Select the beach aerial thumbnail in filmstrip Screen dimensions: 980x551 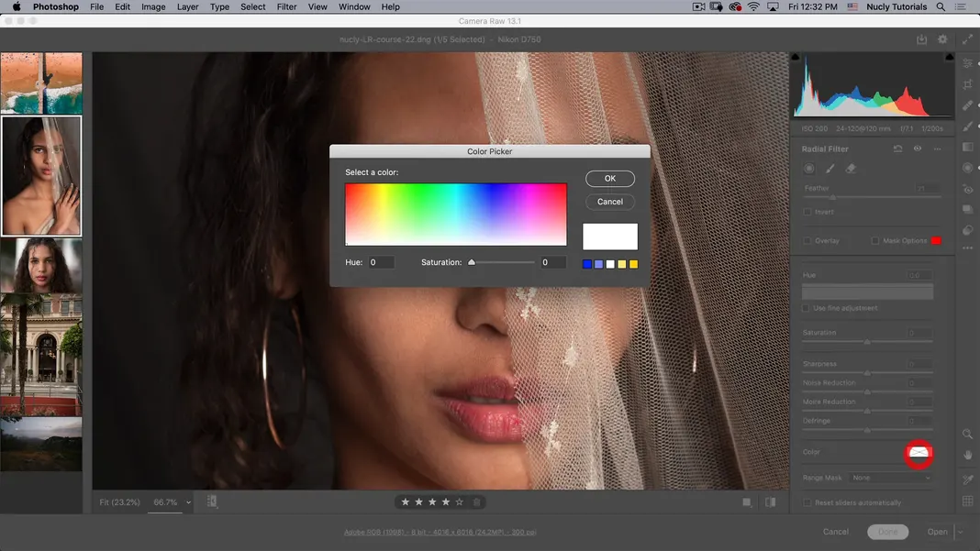tap(41, 83)
